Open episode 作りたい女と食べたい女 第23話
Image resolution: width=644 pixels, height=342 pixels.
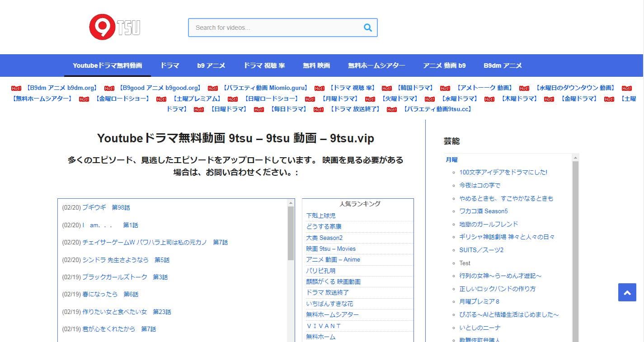pyautogui.click(x=127, y=312)
